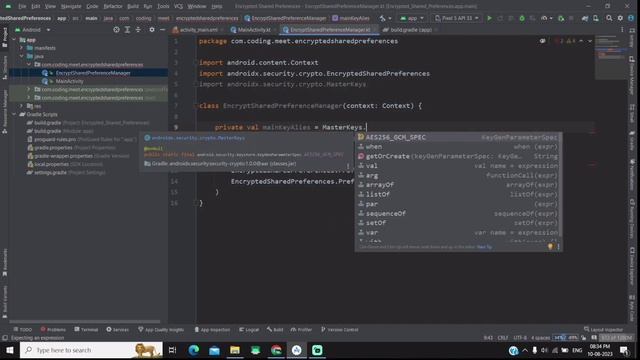Click Select Opened File target icon
Viewport: 640px width, 360px height.
tap(116, 30)
